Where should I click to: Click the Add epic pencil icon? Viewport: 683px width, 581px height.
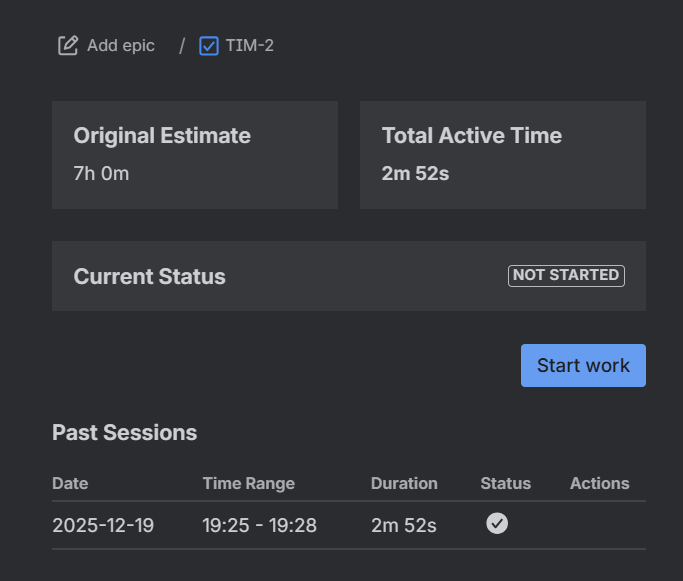point(68,45)
